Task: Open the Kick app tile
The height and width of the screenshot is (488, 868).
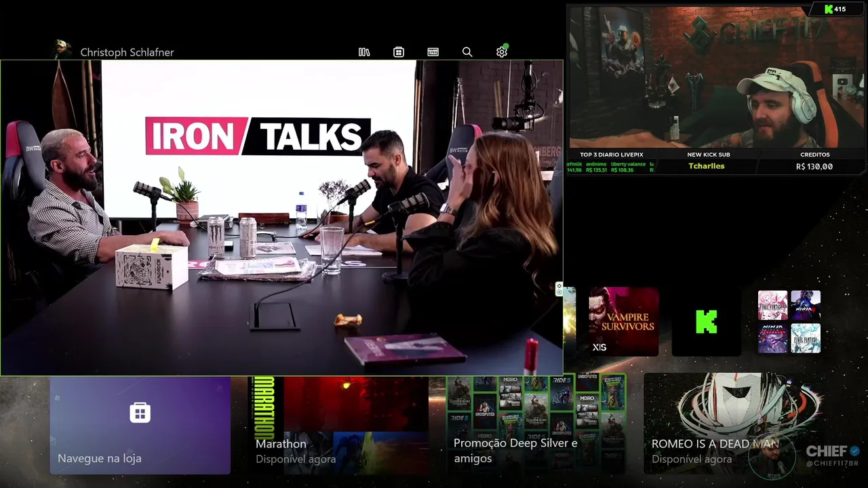Action: point(706,321)
